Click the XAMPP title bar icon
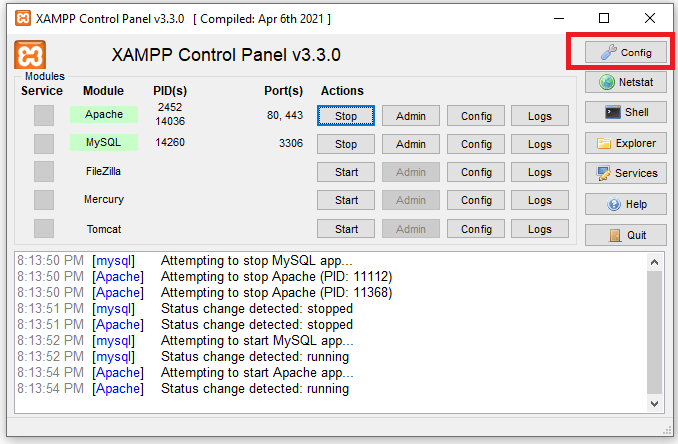 click(x=23, y=19)
